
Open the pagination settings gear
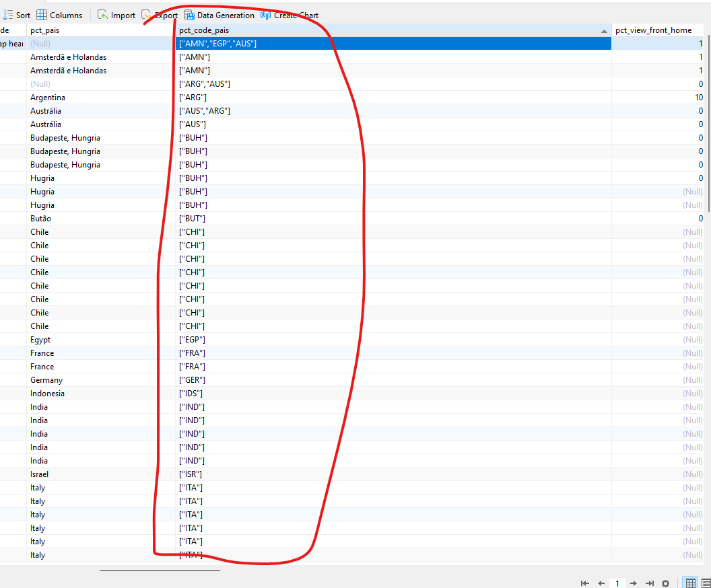(x=665, y=583)
